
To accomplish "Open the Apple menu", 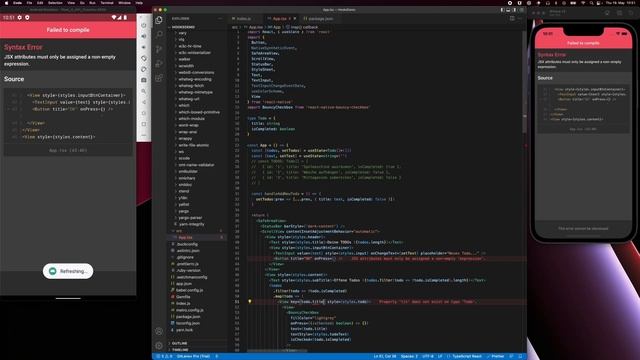I will [x=6, y=3].
